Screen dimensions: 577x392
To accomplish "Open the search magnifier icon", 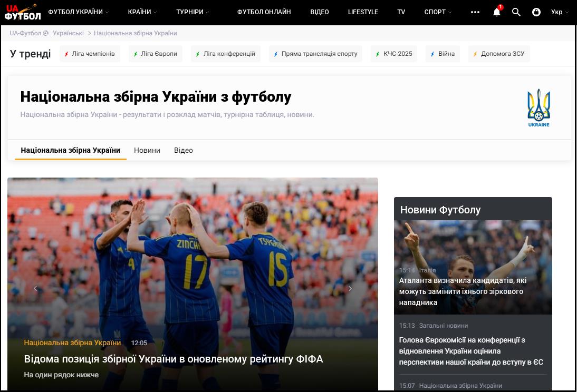I will tap(516, 12).
